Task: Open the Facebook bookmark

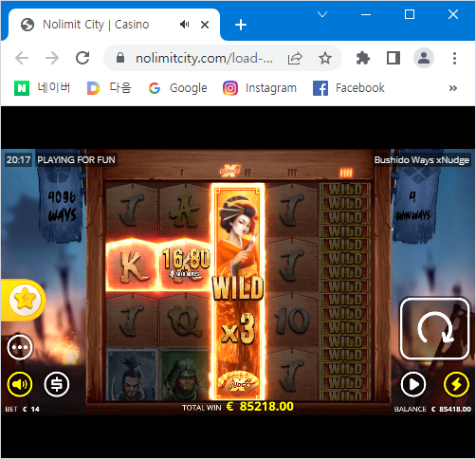Action: tap(349, 88)
